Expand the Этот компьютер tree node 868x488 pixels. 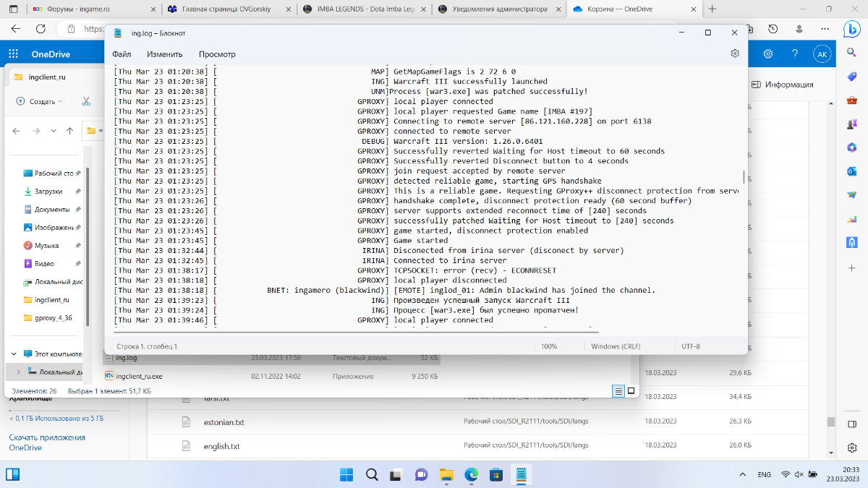click(14, 354)
